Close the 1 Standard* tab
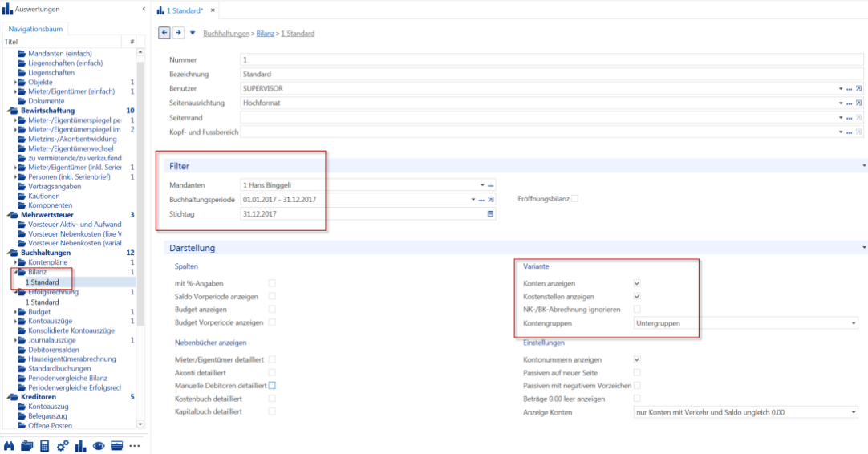This screenshot has height=454, width=868. [x=213, y=10]
